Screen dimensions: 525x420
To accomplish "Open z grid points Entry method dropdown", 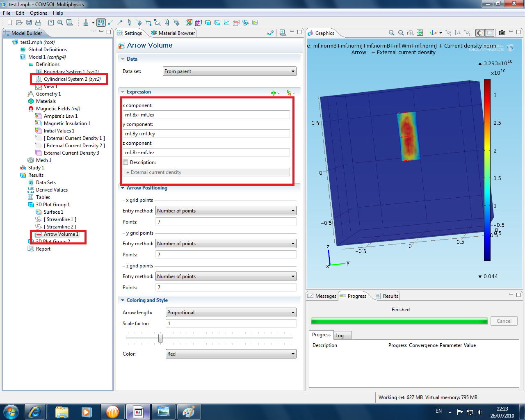I will pyautogui.click(x=226, y=276).
